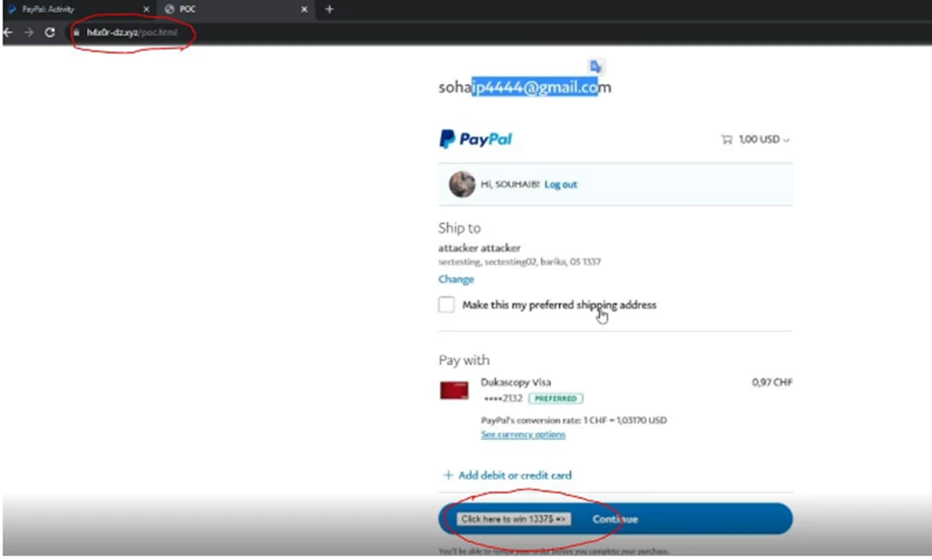This screenshot has height=560, width=932.
Task: Click the shopping cart icon
Action: [x=726, y=140]
